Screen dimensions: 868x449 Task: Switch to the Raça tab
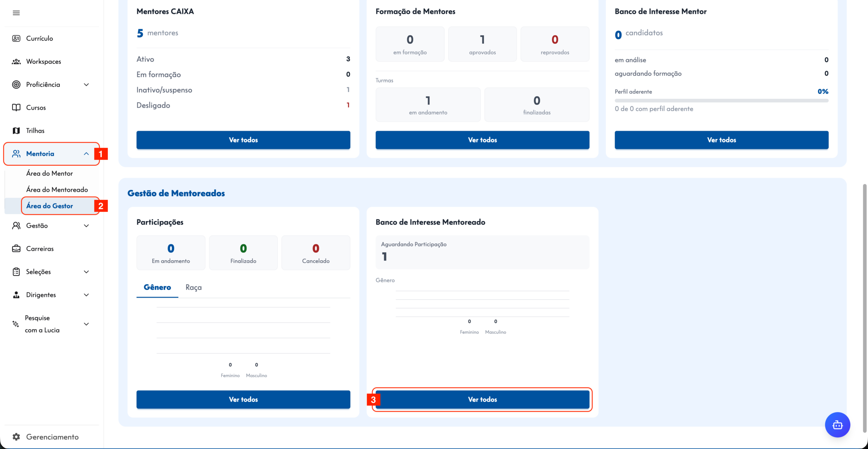pos(194,288)
